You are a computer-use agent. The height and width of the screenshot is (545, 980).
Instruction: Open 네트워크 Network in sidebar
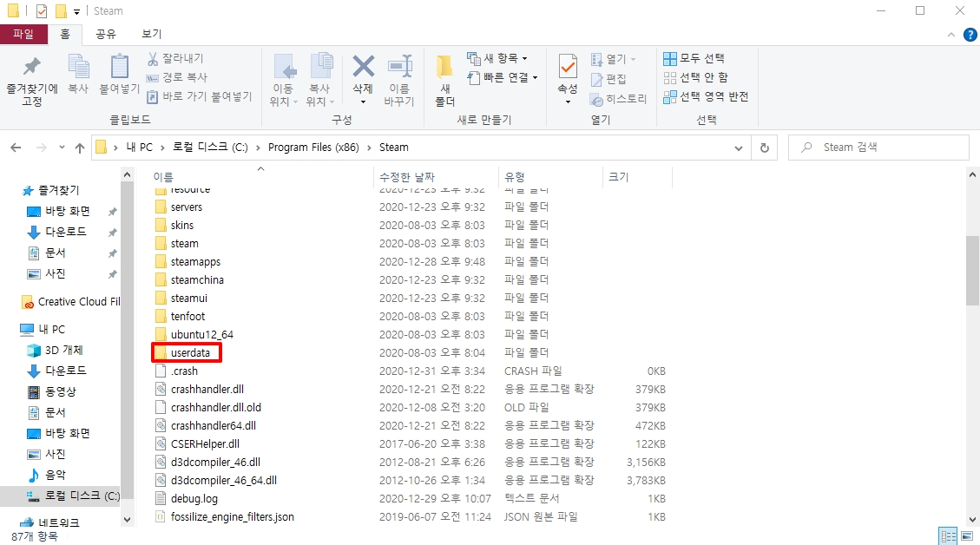tap(59, 523)
